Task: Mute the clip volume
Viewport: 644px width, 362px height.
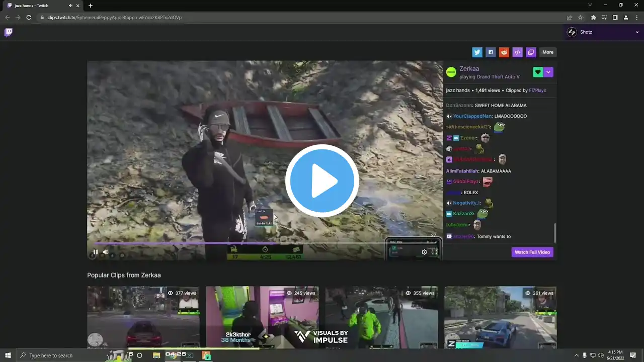Action: [x=106, y=252]
